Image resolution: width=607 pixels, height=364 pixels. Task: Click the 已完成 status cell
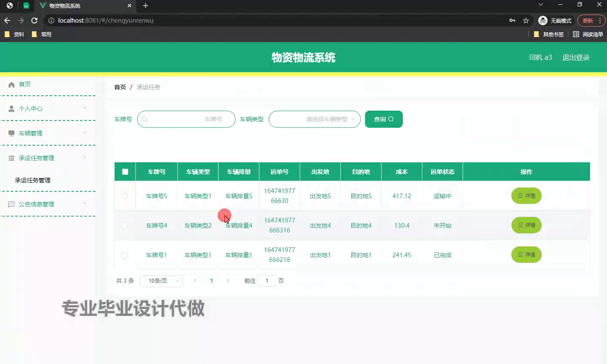pos(443,255)
